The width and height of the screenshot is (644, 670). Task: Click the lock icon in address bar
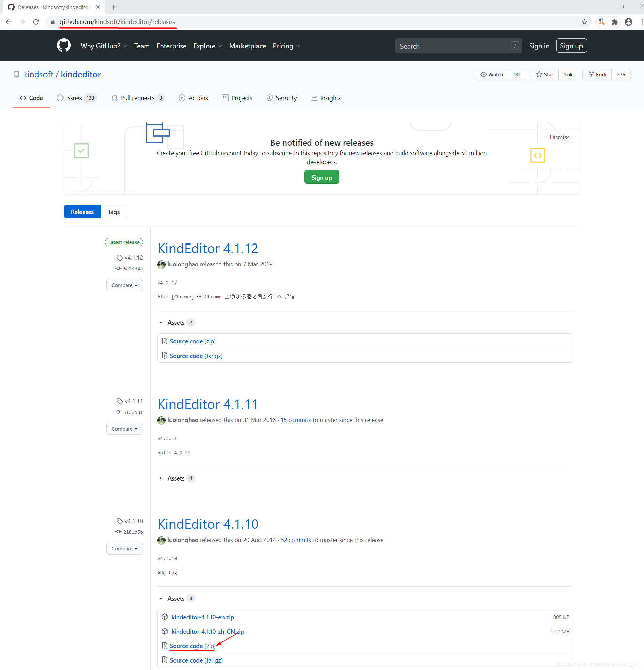pyautogui.click(x=53, y=22)
